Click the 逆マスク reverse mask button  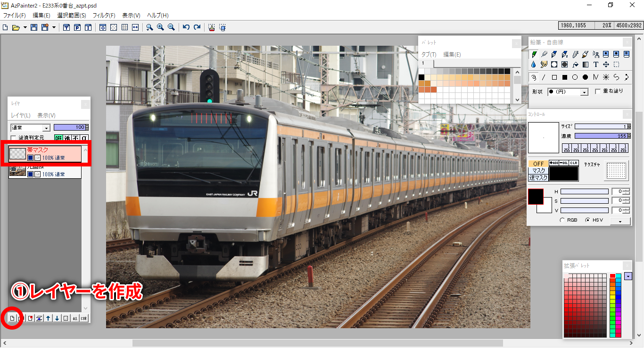pos(538,178)
